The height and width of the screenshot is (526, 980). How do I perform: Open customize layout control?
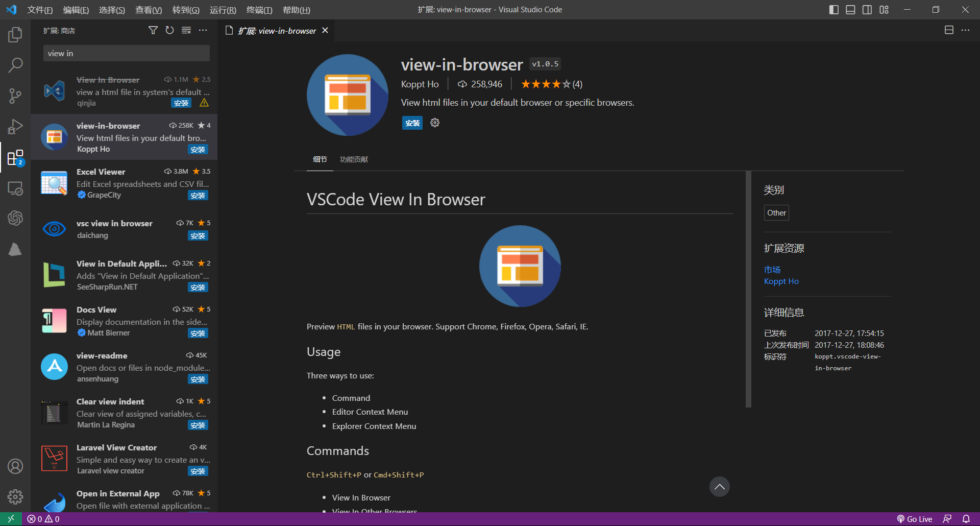coord(884,10)
